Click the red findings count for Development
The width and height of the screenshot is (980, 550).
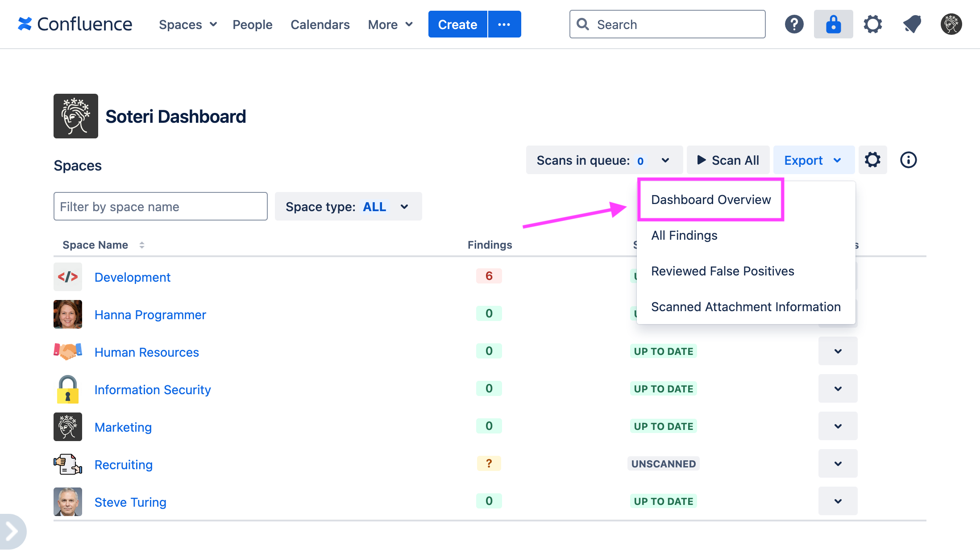489,276
